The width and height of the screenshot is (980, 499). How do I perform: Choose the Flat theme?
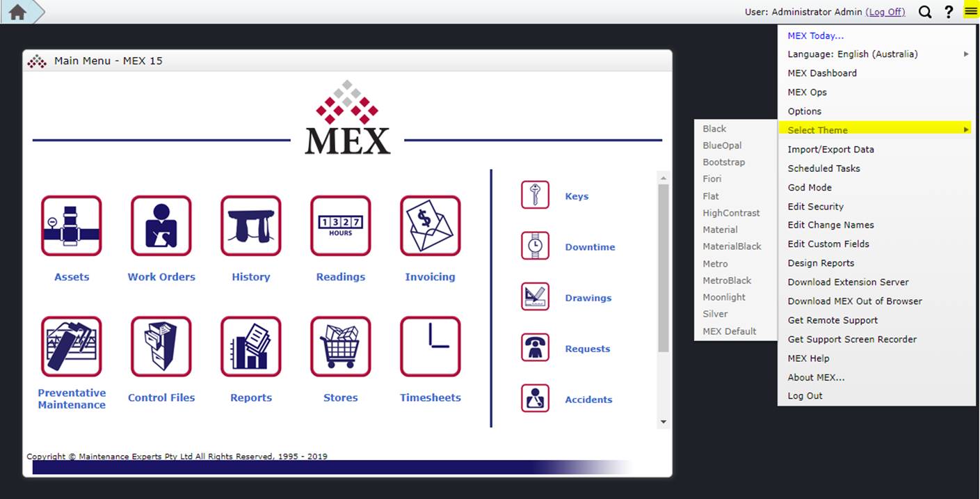736,196
